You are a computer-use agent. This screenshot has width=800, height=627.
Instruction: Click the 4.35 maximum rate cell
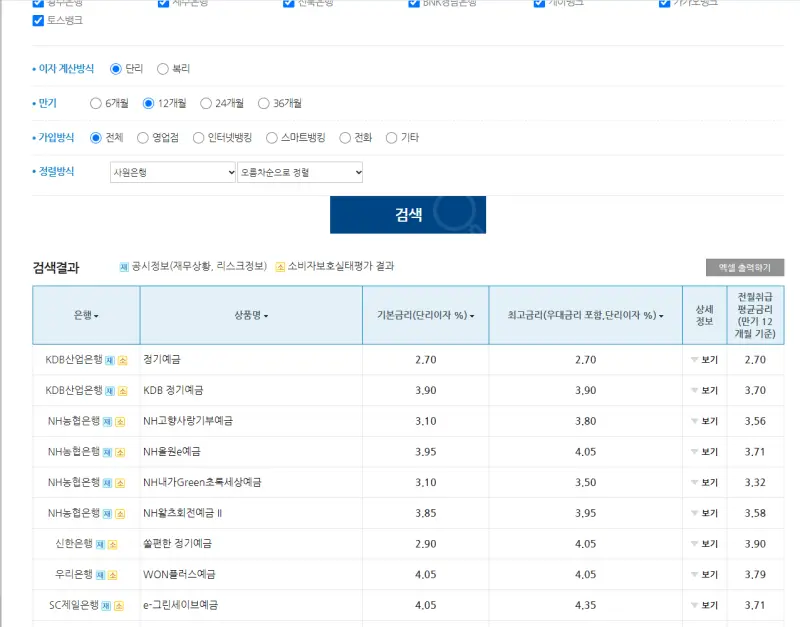(585, 605)
